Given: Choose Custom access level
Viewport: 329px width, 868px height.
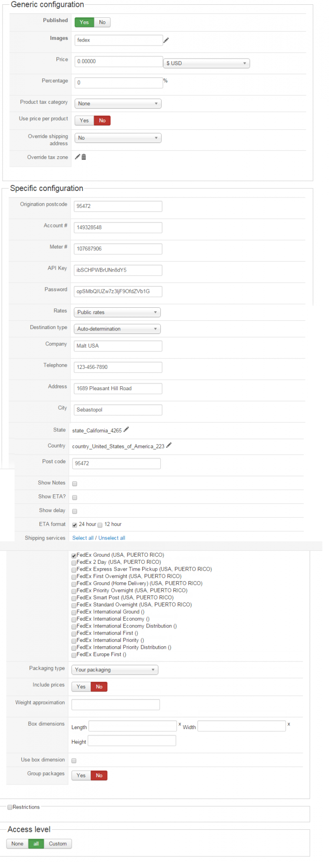Looking at the screenshot, I should [58, 844].
